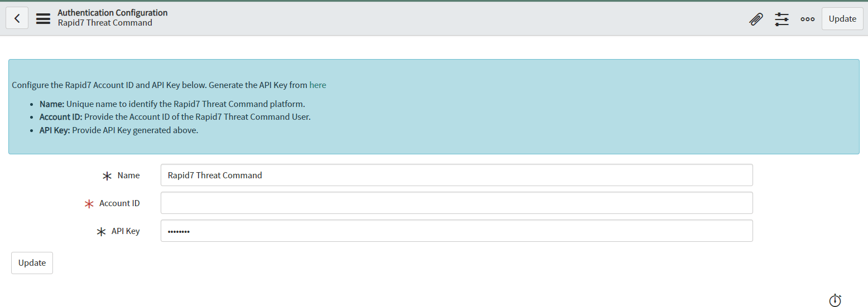Open the hamburger context menu
The width and height of the screenshot is (868, 307).
coord(43,18)
